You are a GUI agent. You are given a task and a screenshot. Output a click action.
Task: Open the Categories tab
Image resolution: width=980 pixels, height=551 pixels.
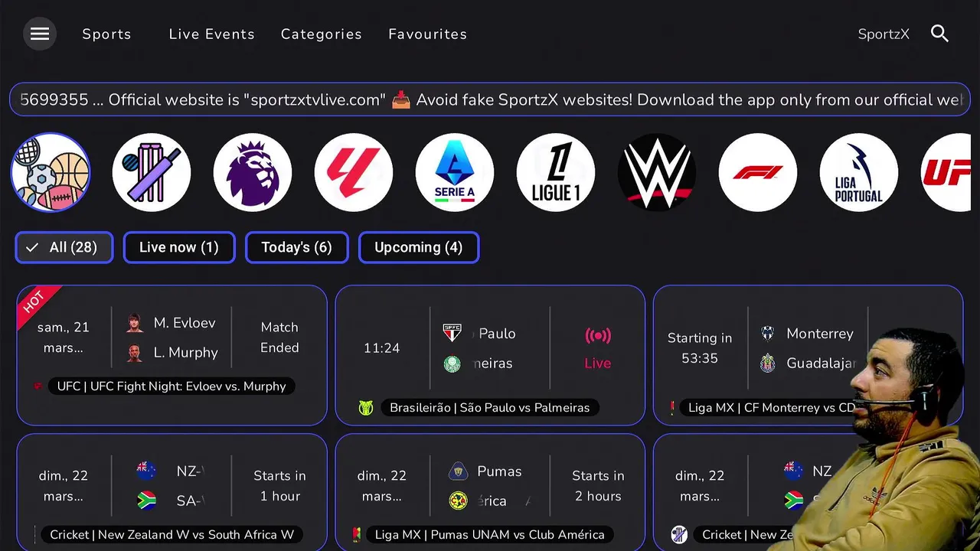322,34
